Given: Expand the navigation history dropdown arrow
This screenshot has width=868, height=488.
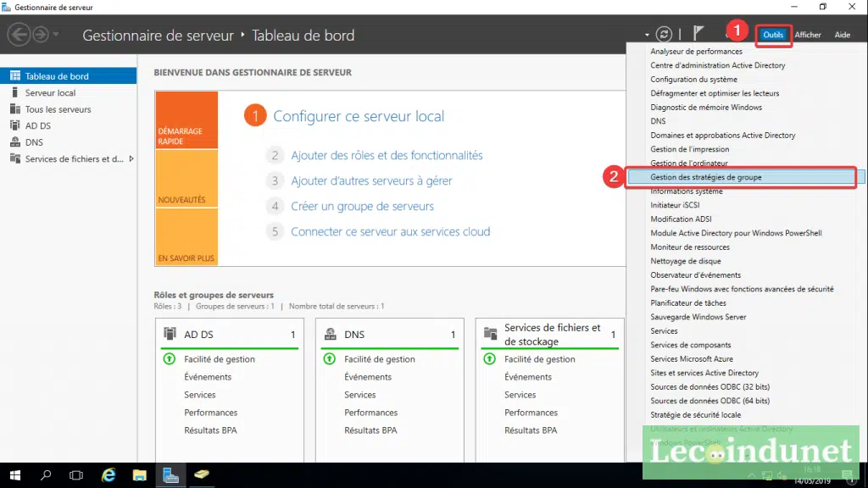Looking at the screenshot, I should click(56, 34).
